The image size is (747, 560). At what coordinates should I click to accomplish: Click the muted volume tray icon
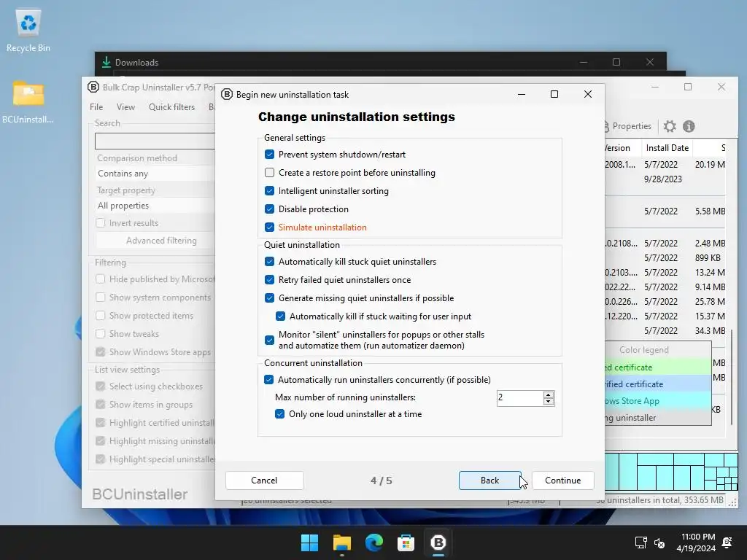point(659,542)
